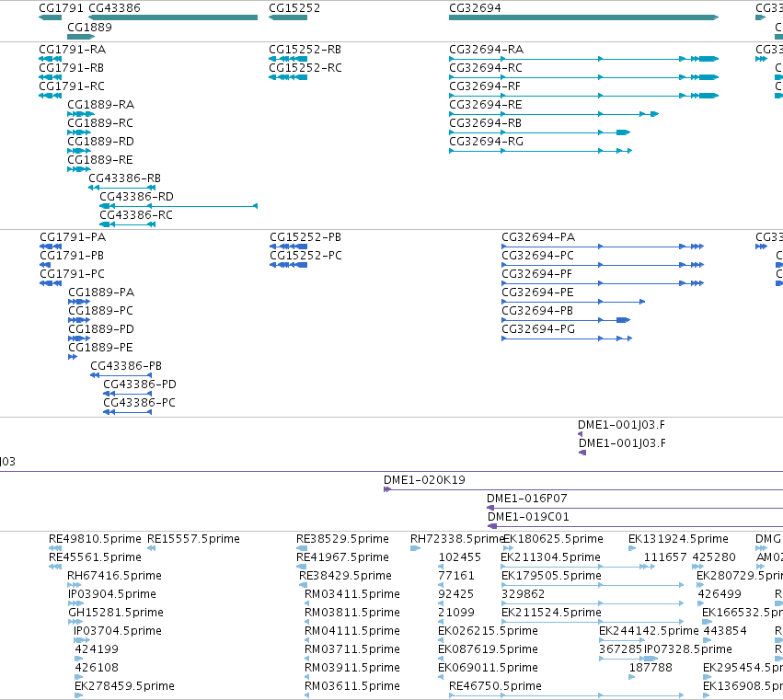Open EST IP07328.5prime
The width and height of the screenshot is (783, 700).
coord(688,650)
